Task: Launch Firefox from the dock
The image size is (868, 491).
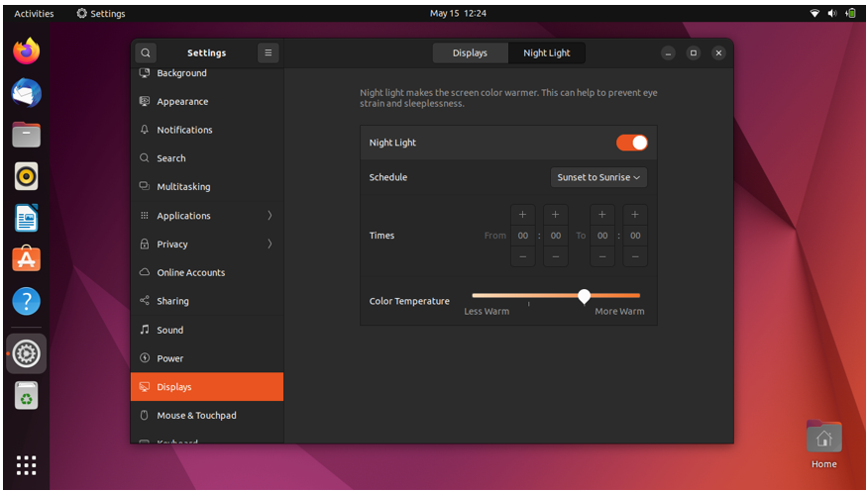Action: click(x=26, y=51)
